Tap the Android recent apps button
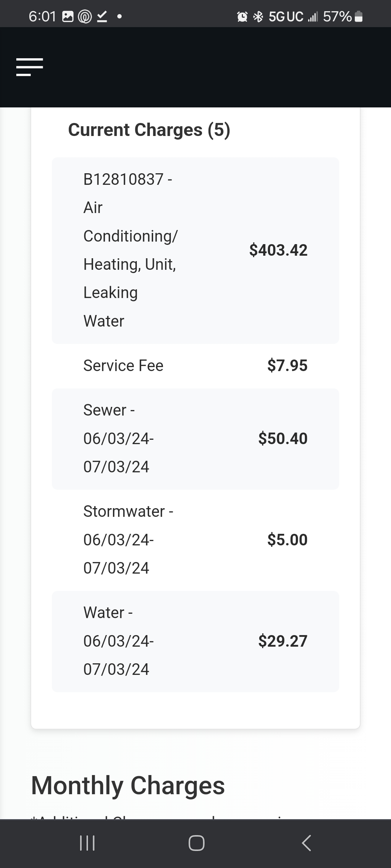The height and width of the screenshot is (868, 391). coord(87,843)
